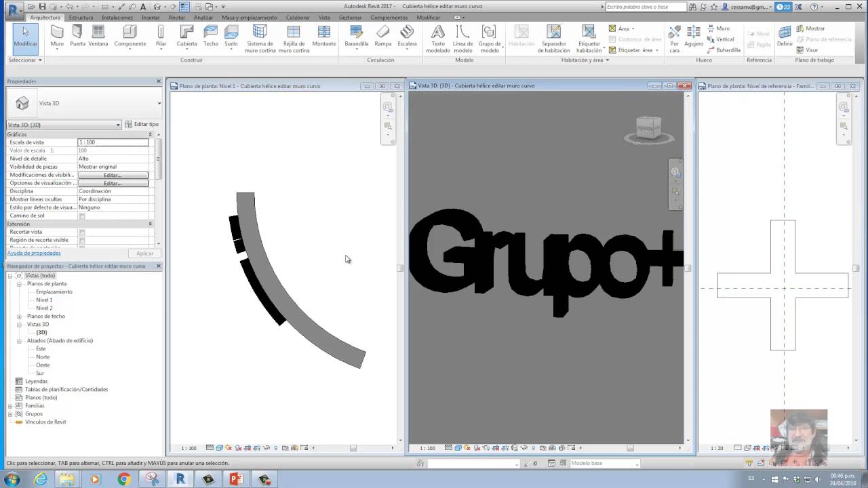Click the Escala de vista field
Screen dimensions: 868x488
[x=113, y=142]
